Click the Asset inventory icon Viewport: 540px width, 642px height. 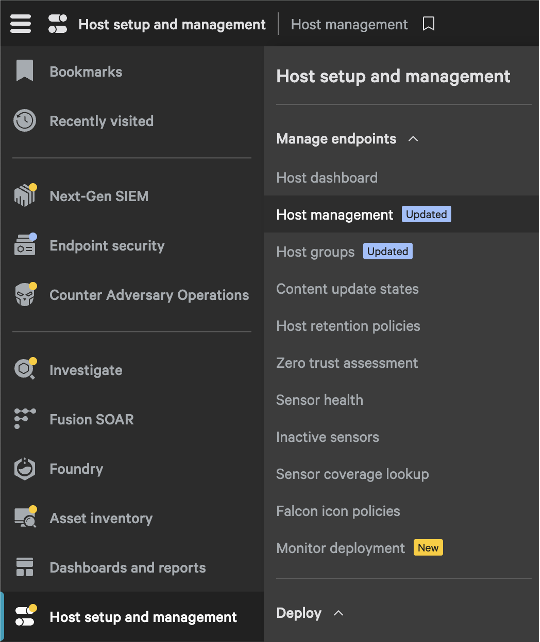(25, 517)
